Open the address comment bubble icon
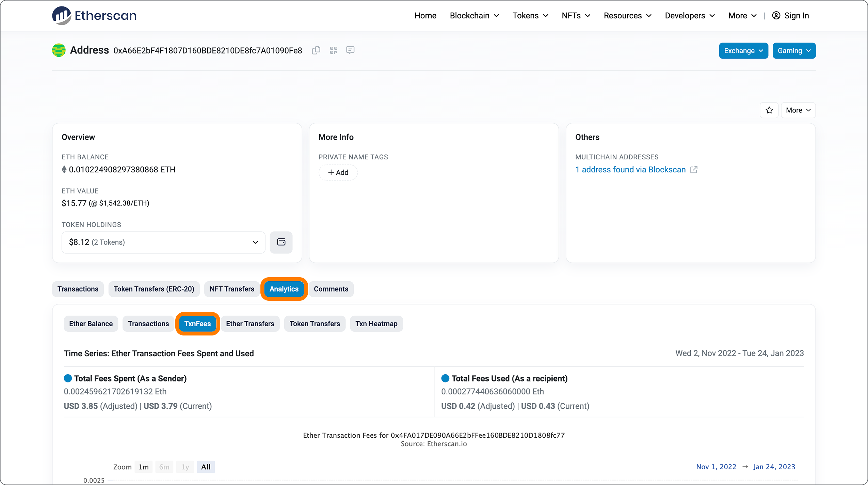 tap(350, 50)
